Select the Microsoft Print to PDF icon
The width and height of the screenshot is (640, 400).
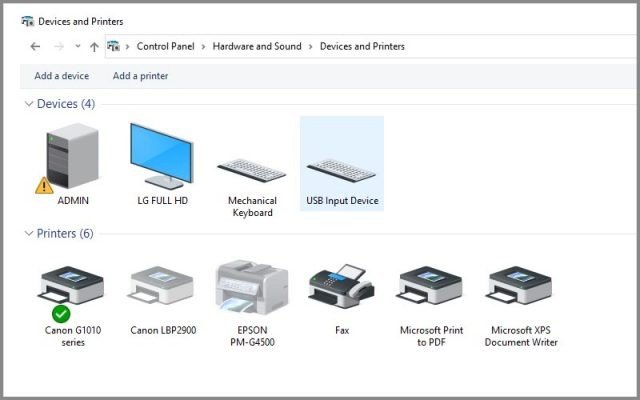[431, 286]
